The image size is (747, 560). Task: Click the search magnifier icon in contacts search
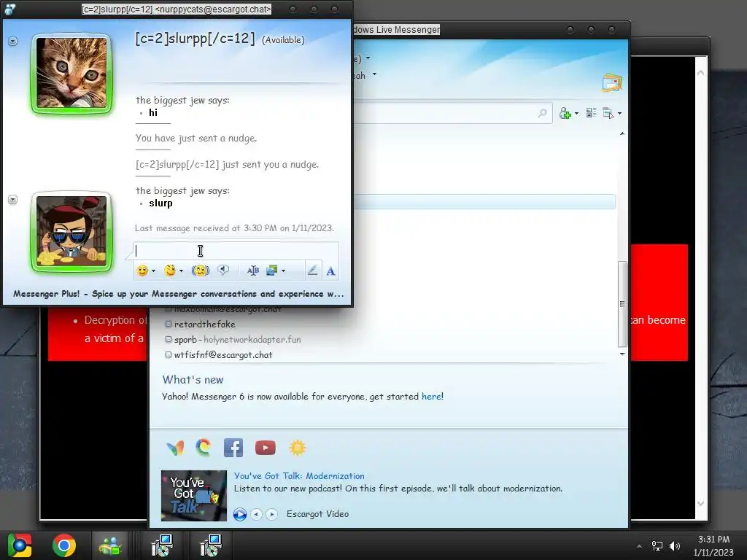pos(542,113)
